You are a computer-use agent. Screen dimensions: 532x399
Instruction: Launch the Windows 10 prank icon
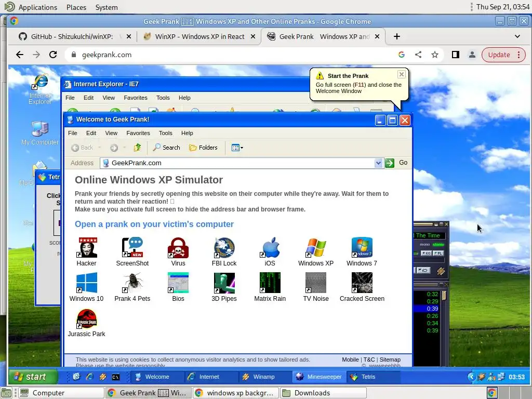point(87,287)
